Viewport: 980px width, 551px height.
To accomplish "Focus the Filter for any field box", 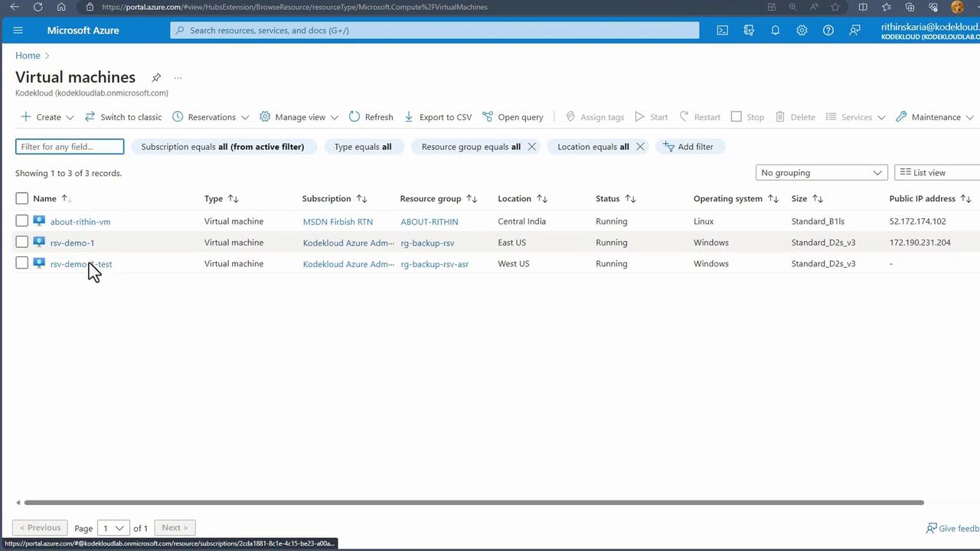I will click(x=70, y=147).
